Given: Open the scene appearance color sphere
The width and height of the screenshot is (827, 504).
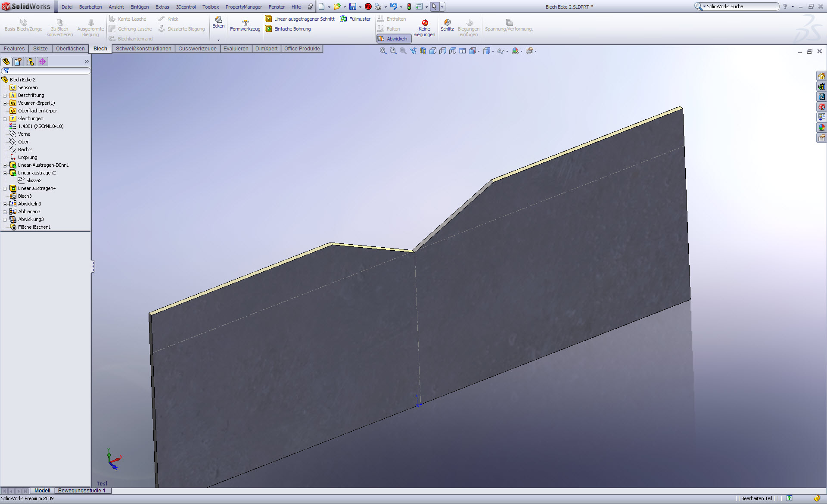Looking at the screenshot, I should tap(821, 128).
